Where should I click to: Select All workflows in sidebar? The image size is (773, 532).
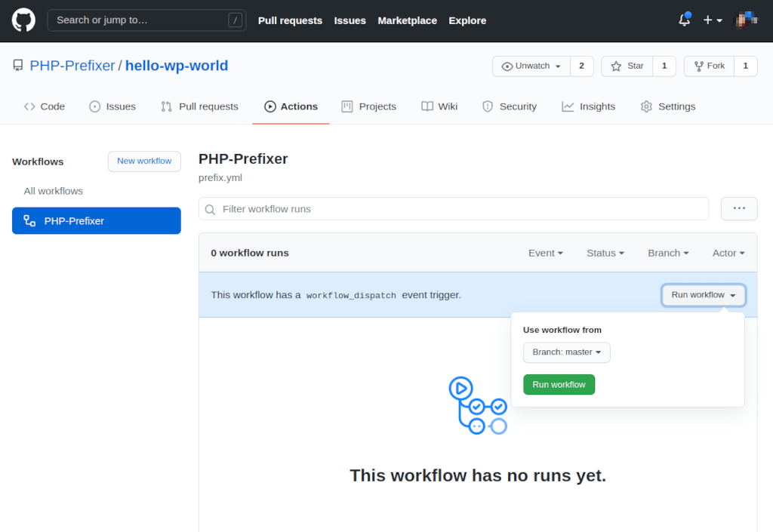tap(54, 191)
